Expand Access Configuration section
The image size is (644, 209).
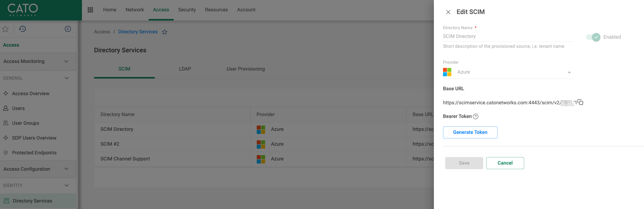coord(38,169)
